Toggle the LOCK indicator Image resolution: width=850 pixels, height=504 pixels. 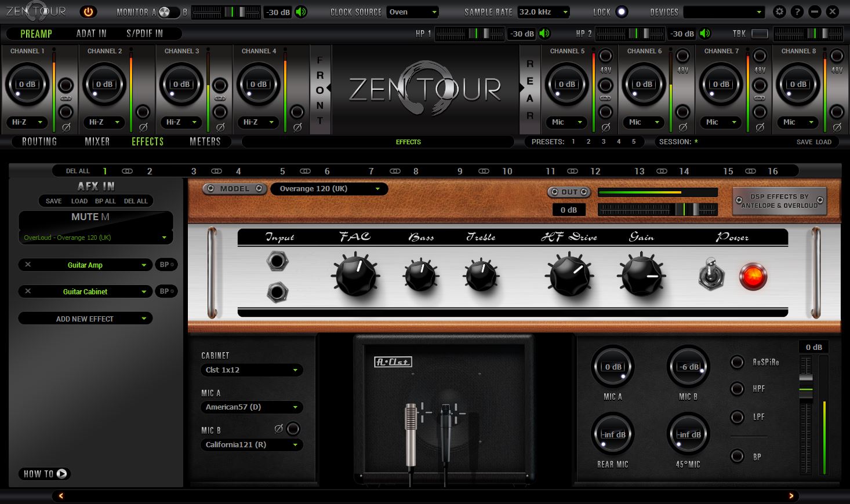tap(622, 12)
